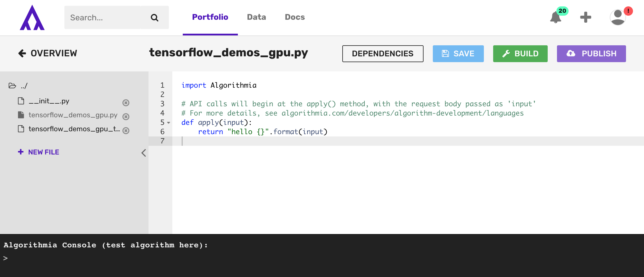644x277 pixels.
Task: Click the folder icon beside ../
Action: (x=12, y=86)
